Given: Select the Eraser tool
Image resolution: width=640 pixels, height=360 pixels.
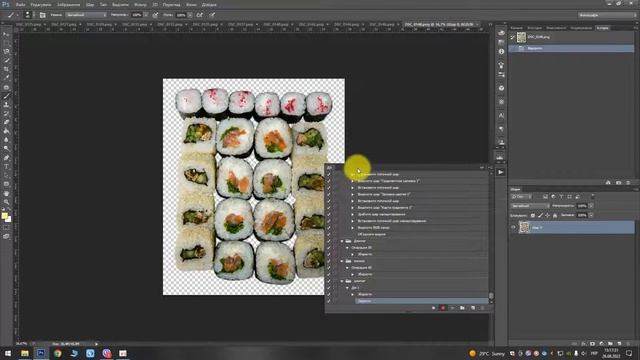Looking at the screenshot, I should coord(6,122).
